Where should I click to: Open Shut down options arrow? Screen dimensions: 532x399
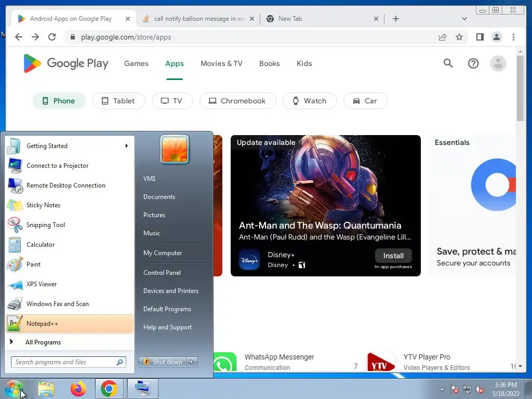192,362
